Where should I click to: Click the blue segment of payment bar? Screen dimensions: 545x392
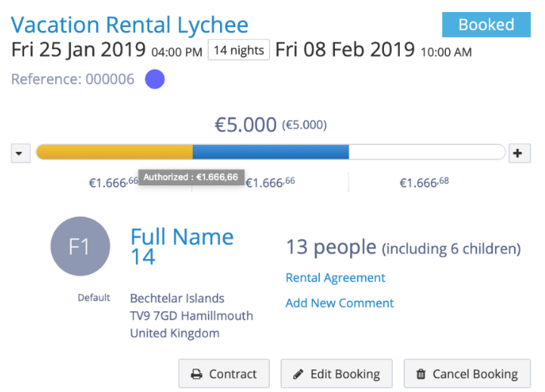pyautogui.click(x=271, y=153)
